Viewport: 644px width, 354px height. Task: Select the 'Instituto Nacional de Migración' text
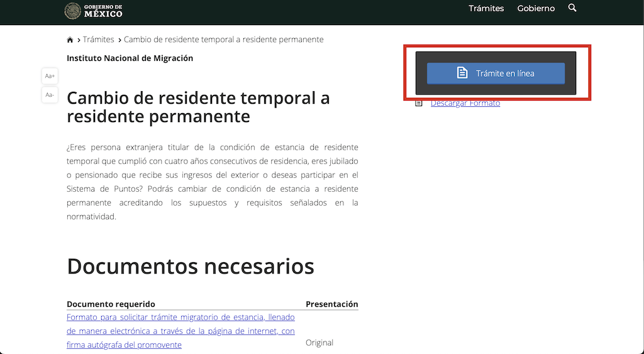coord(130,58)
